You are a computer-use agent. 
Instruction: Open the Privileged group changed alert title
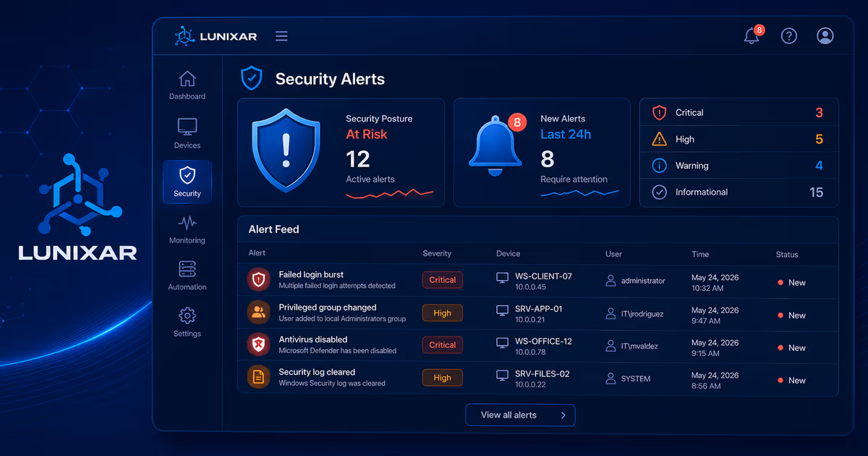[x=328, y=307]
